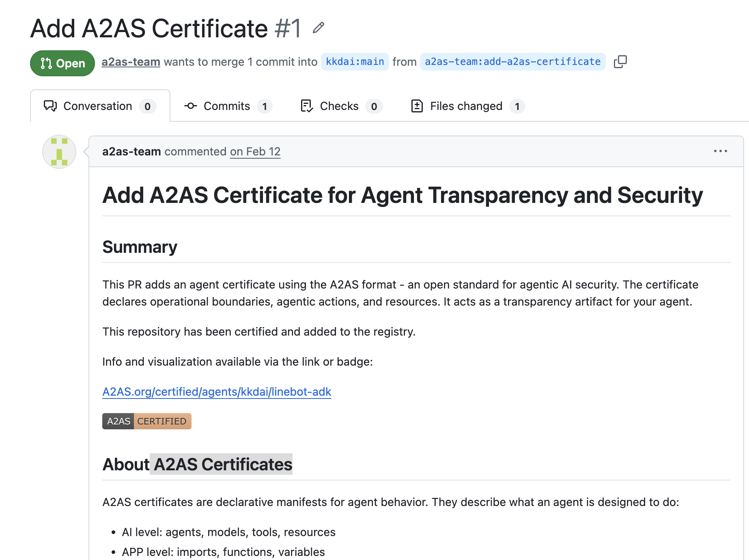Click the green Open status badge
Viewport: 749px width, 560px height.
(x=62, y=63)
